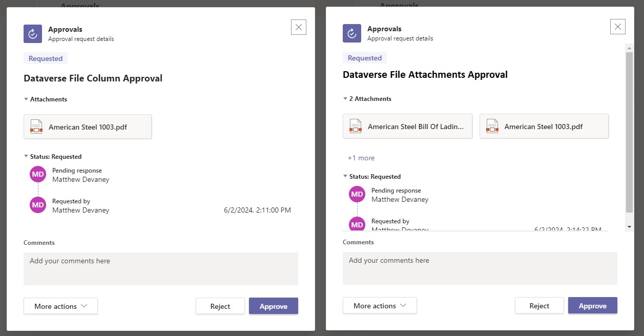Click the pending response avatar in right dialog
The width and height of the screenshot is (644, 336).
(357, 194)
